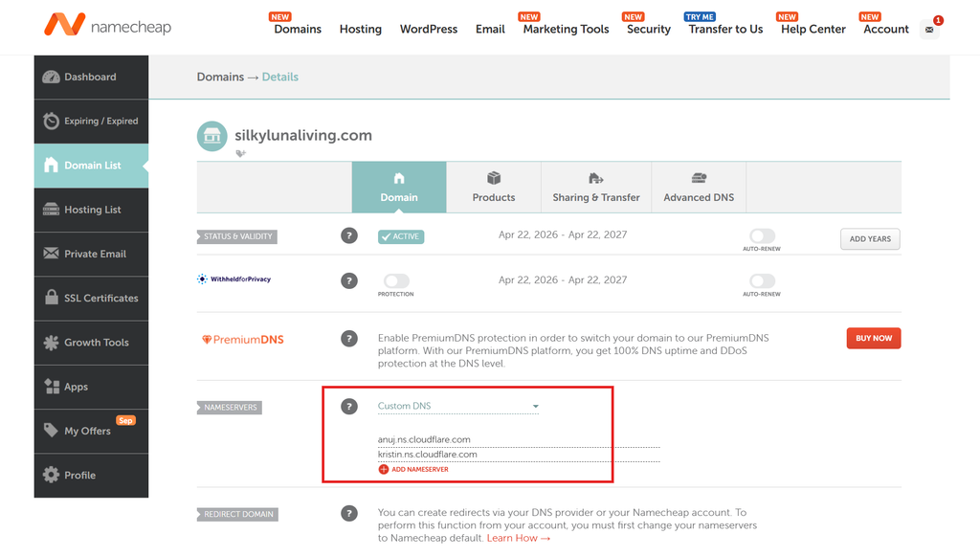Click the Status & Validity help icon
Screen dimensions: 980x557
coord(348,235)
